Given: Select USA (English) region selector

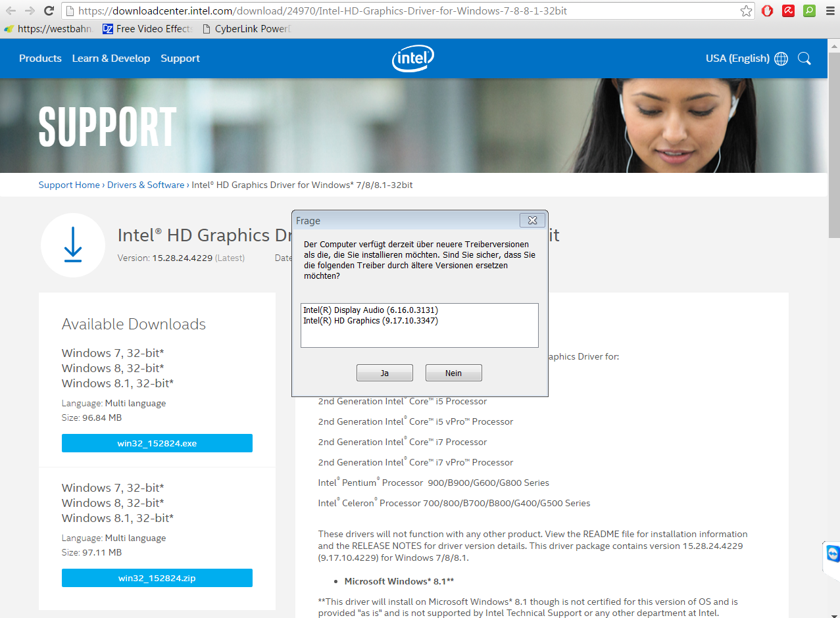Looking at the screenshot, I should [737, 59].
